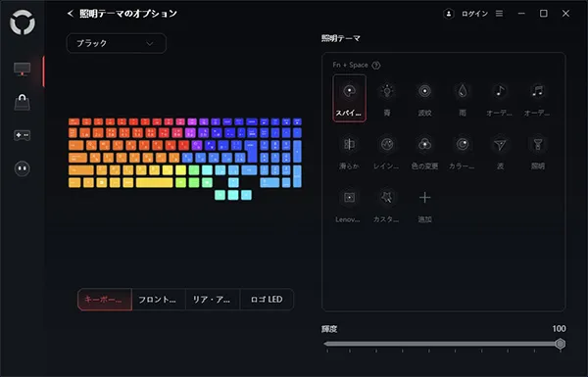Open the hamburger menu beside ログイン
Image resolution: width=588 pixels, height=377 pixels.
point(499,14)
